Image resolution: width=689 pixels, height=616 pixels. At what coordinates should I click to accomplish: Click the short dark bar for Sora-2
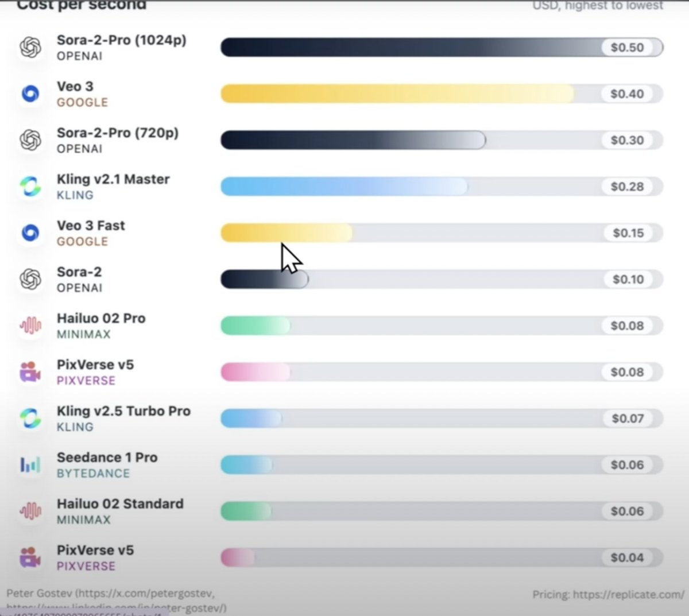coord(265,280)
